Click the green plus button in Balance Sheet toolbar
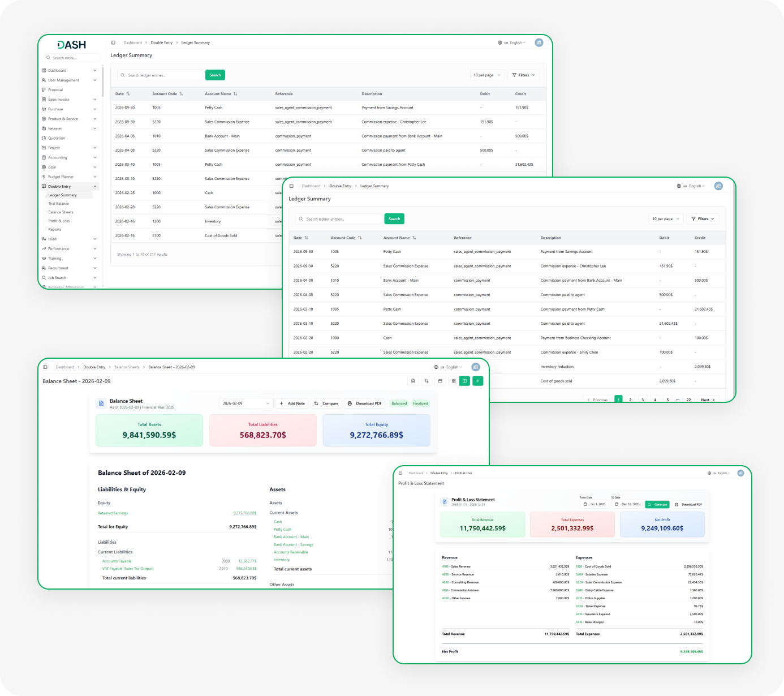 click(x=478, y=381)
